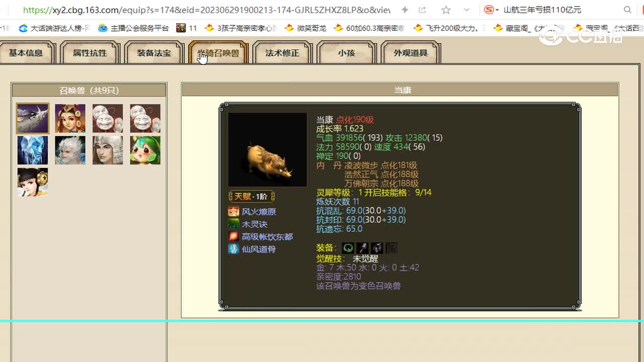This screenshot has width=644, height=362.
Task: Click the hammer weapon equipment icon
Action: pos(363,248)
